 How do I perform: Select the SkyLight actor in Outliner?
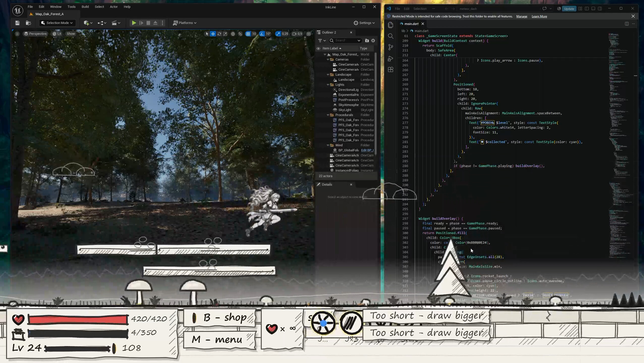pyautogui.click(x=345, y=110)
